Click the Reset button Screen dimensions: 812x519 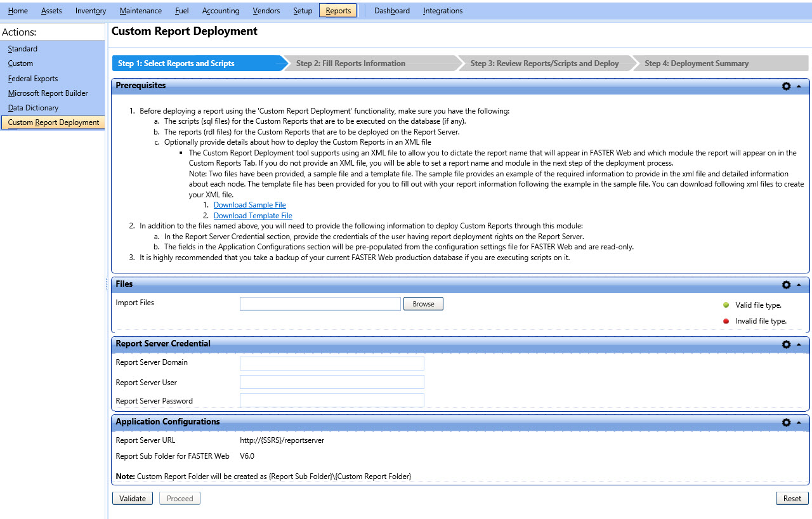click(792, 499)
